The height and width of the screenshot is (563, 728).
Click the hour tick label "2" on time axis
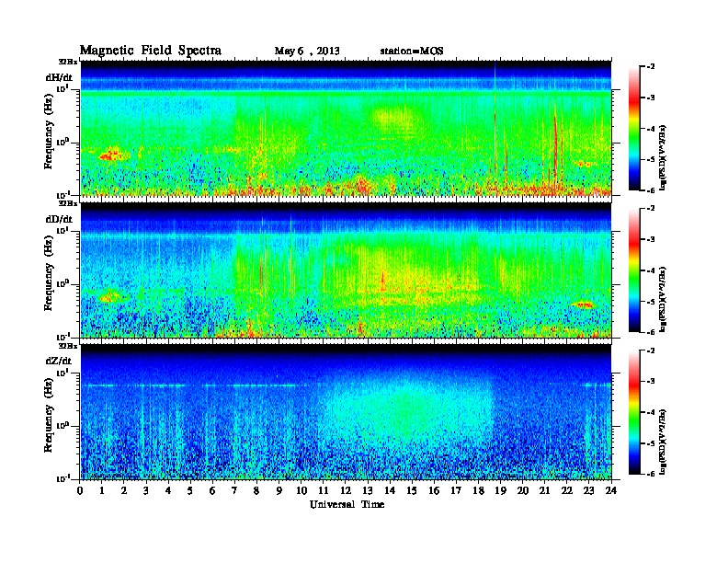[x=124, y=490]
